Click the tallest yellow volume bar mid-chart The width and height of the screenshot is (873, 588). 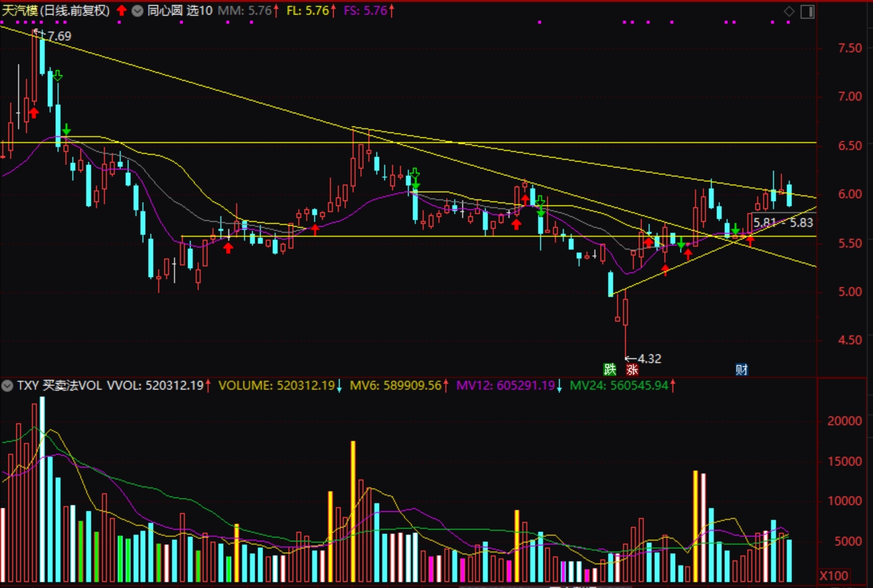click(353, 511)
